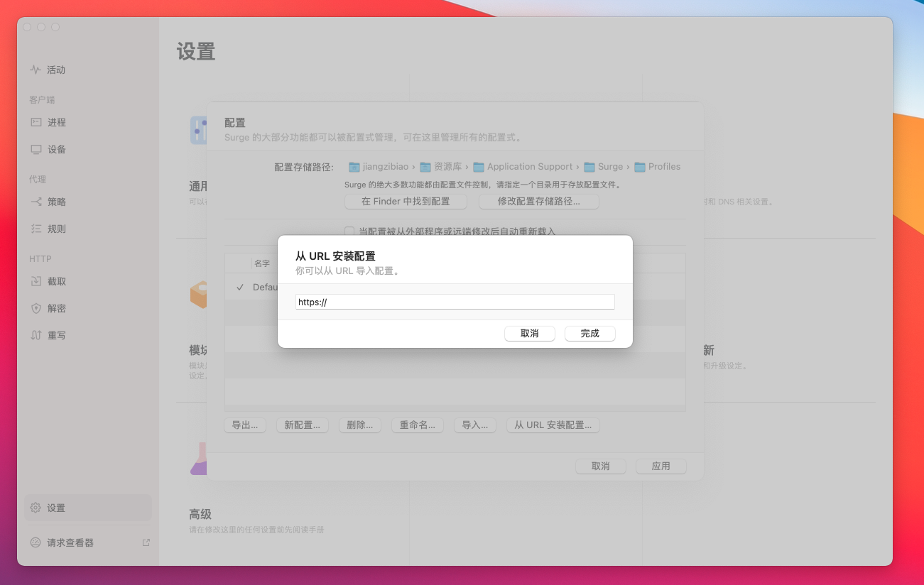Screen dimensions: 924x585
Task: Click the Capture icon in HTTP section
Action: [36, 281]
